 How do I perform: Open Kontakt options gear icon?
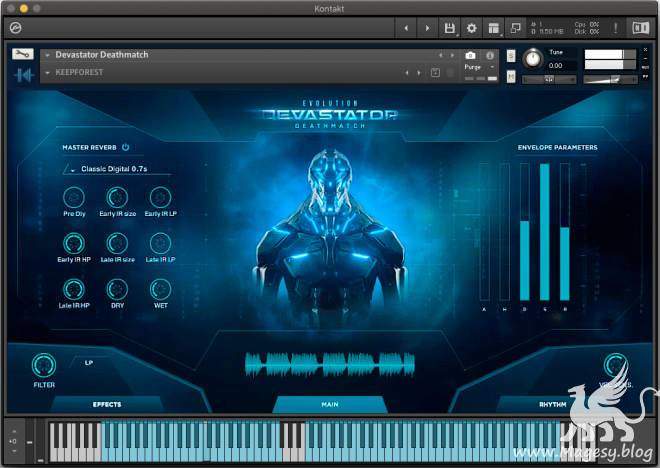coord(472,28)
